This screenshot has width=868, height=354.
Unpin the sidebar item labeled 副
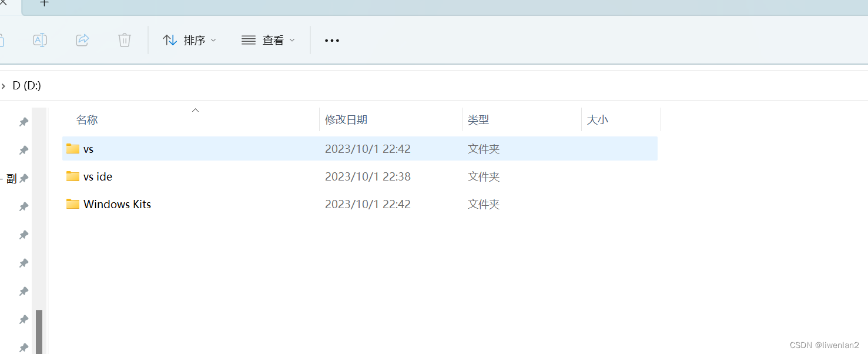point(22,178)
